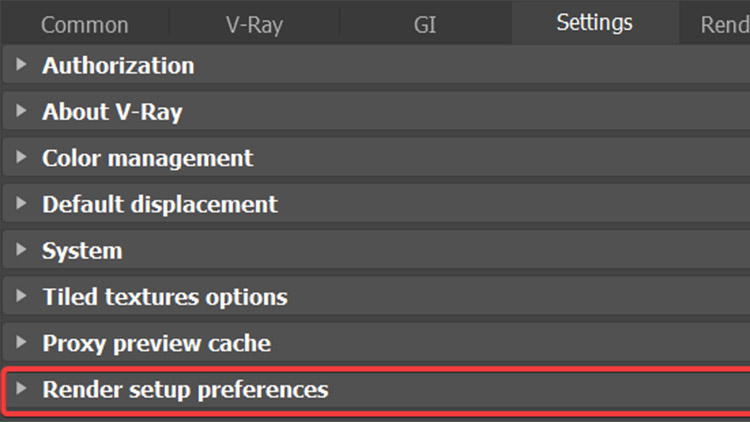The width and height of the screenshot is (750, 422).
Task: Click the Settings tab
Action: pyautogui.click(x=594, y=22)
